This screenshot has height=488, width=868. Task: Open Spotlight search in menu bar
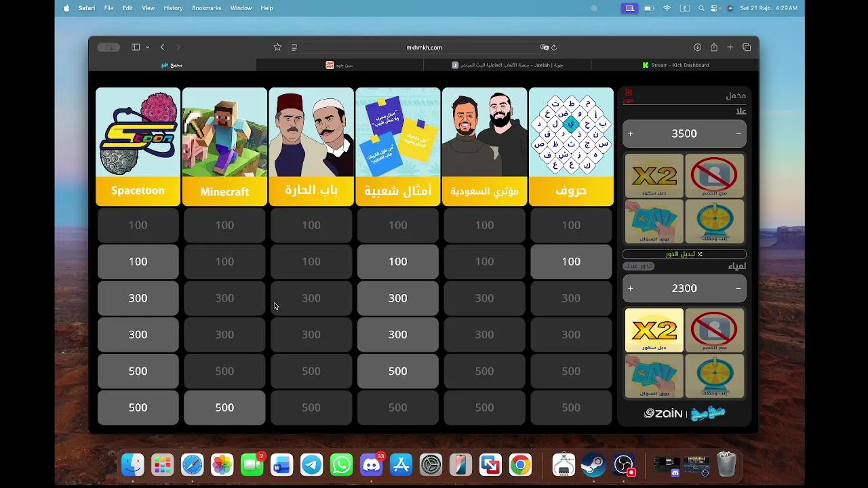tap(702, 8)
